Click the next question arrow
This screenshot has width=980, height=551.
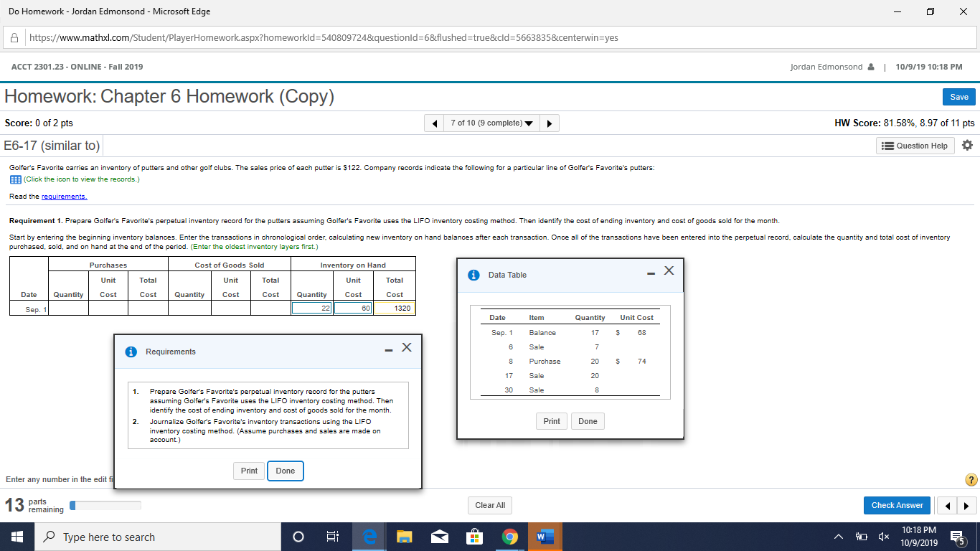549,123
